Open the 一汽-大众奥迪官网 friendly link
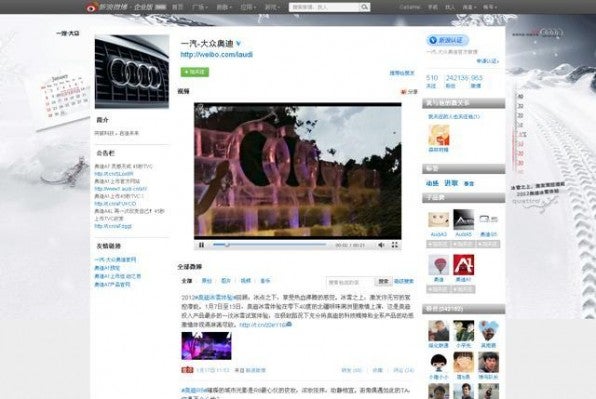Viewport: 596px width, 399px height. click(x=115, y=260)
